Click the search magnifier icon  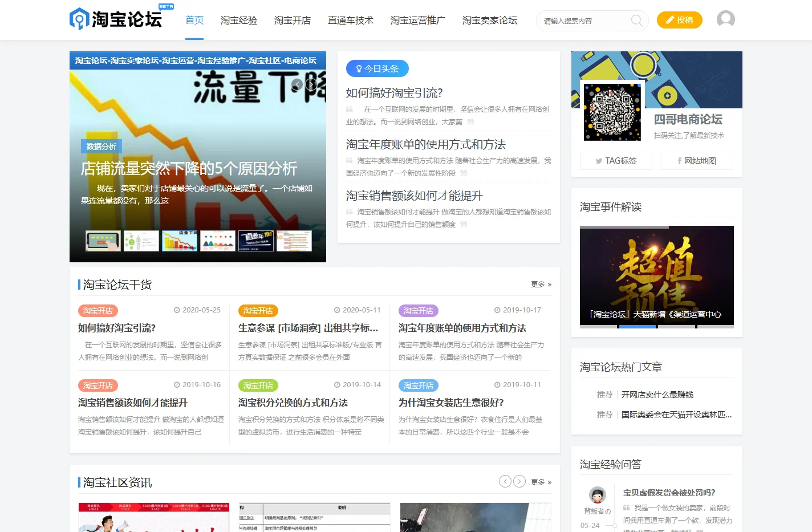[x=636, y=21]
